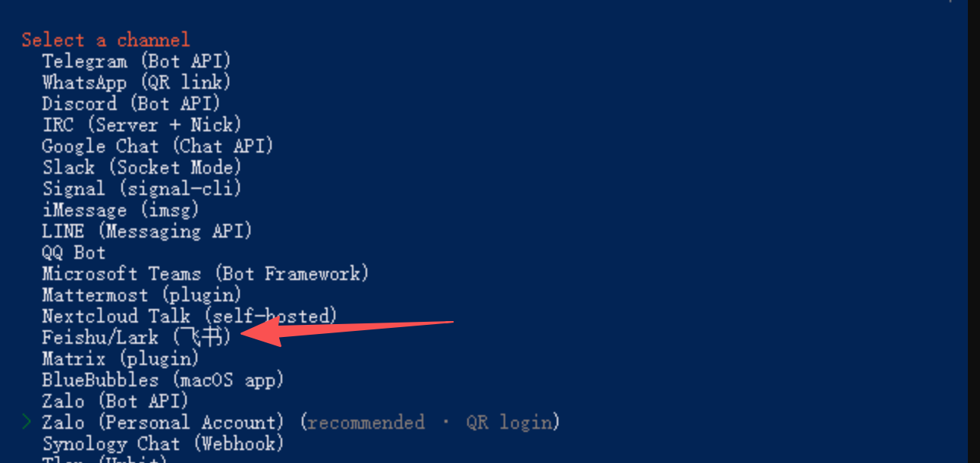The height and width of the screenshot is (463, 980).
Task: Select Zalo (Bot API) entry
Action: 115,401
